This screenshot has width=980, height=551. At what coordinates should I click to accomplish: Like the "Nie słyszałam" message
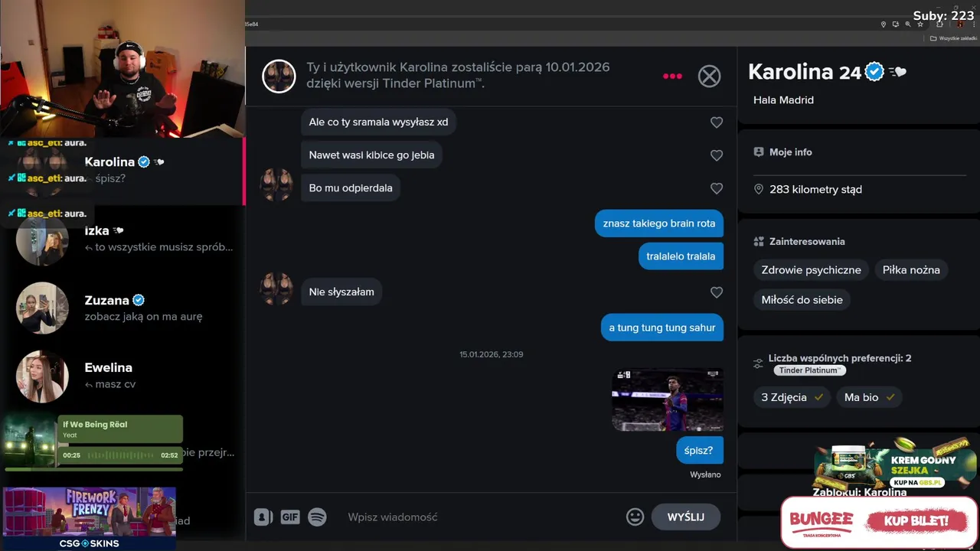pyautogui.click(x=717, y=292)
